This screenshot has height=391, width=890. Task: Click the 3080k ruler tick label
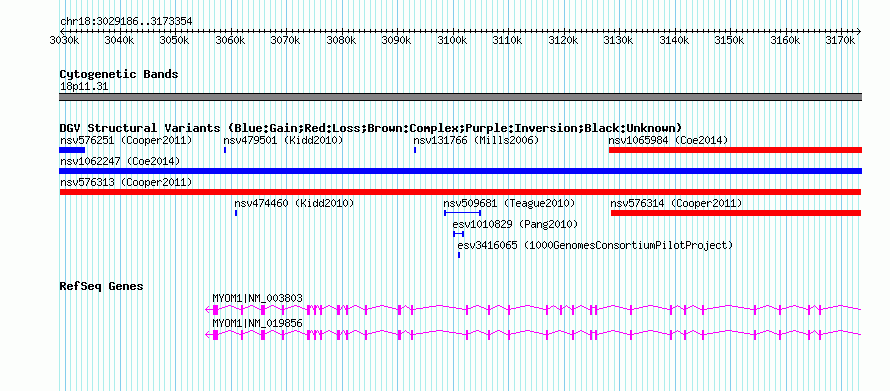(x=342, y=41)
